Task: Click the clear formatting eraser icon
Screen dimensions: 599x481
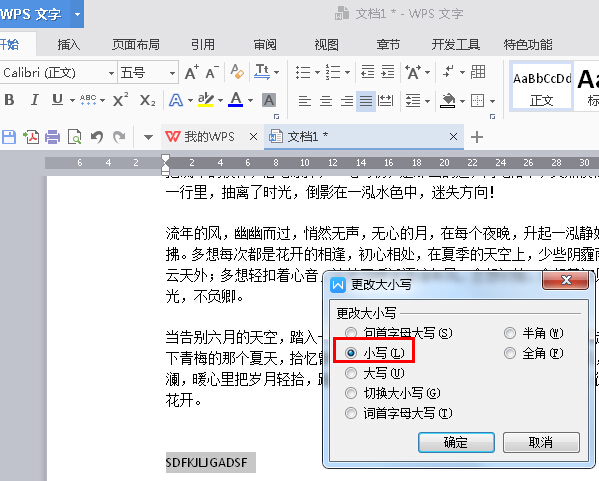Action: tap(237, 71)
